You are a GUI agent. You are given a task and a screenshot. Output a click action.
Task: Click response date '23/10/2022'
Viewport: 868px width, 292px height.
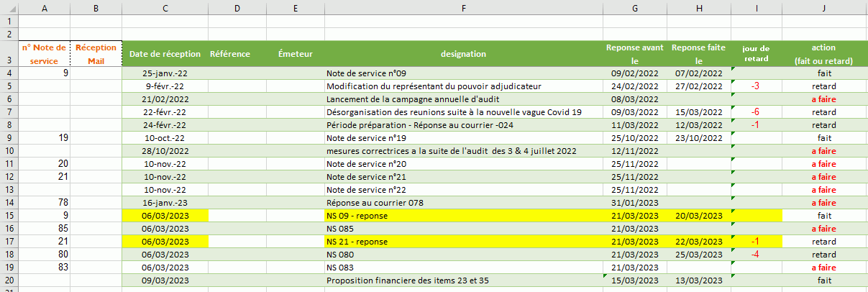coord(698,137)
